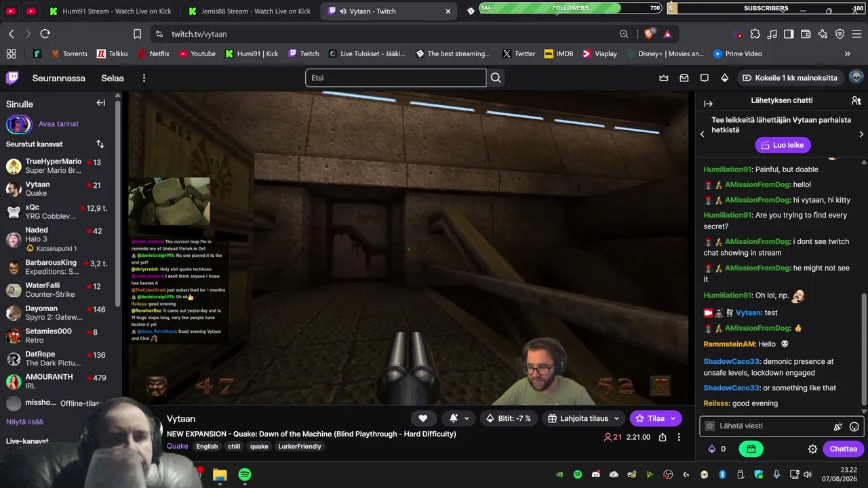Bookmark this page
Screen dimensions: 868x488
click(137, 34)
